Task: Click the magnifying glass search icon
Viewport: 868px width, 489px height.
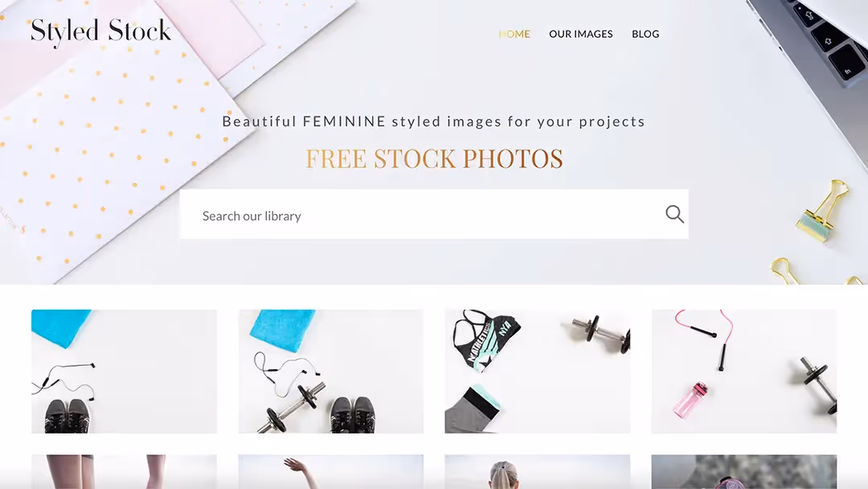Action: [x=674, y=214]
